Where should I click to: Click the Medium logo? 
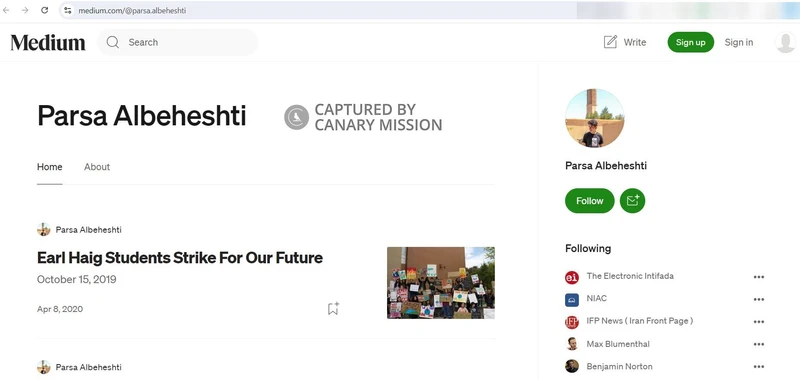(48, 42)
